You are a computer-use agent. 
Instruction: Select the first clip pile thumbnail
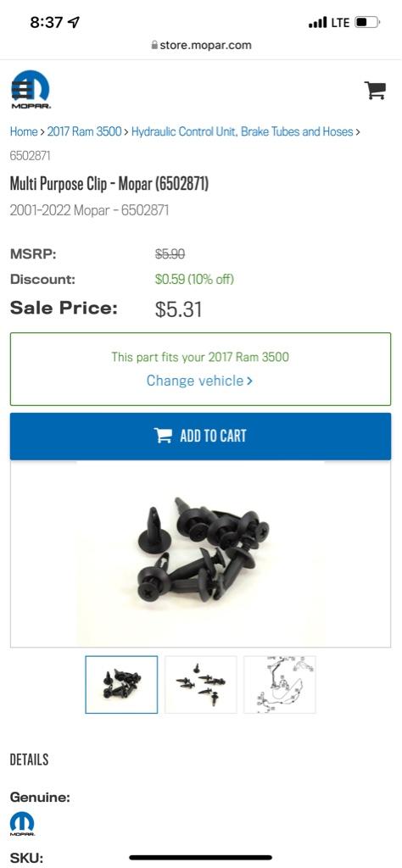pyautogui.click(x=121, y=685)
